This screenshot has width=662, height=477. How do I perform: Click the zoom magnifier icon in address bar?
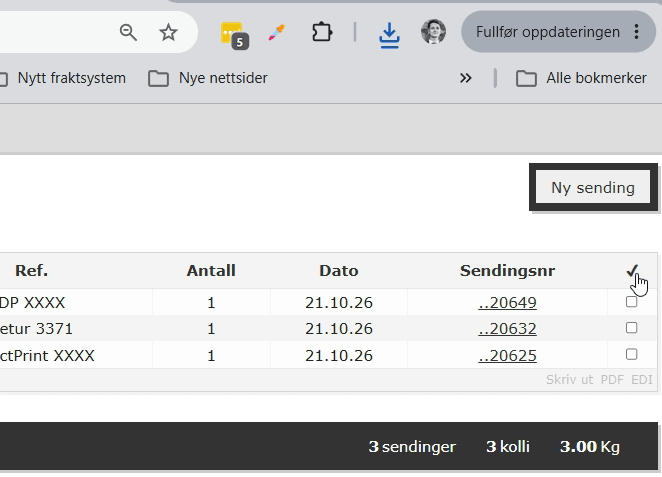[128, 32]
